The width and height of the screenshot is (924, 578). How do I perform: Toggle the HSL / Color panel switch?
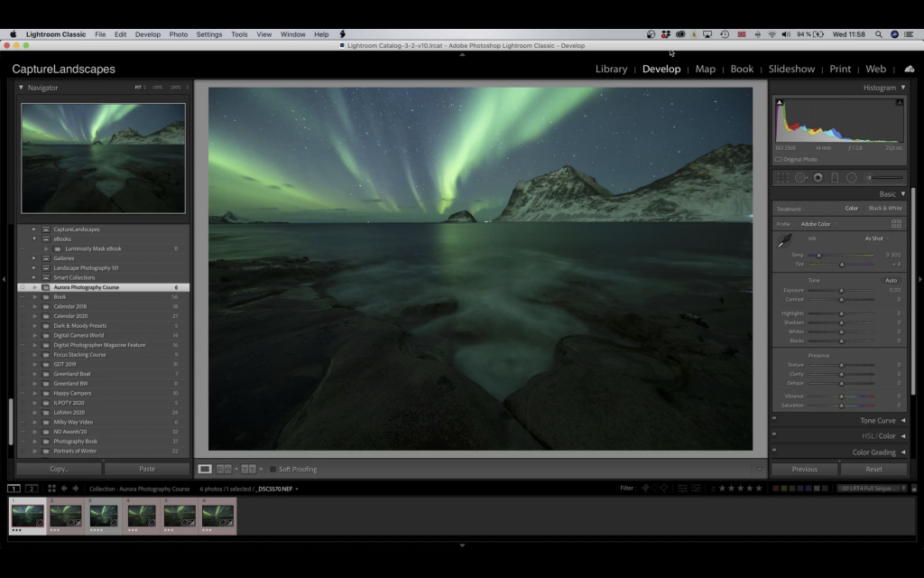click(x=774, y=433)
